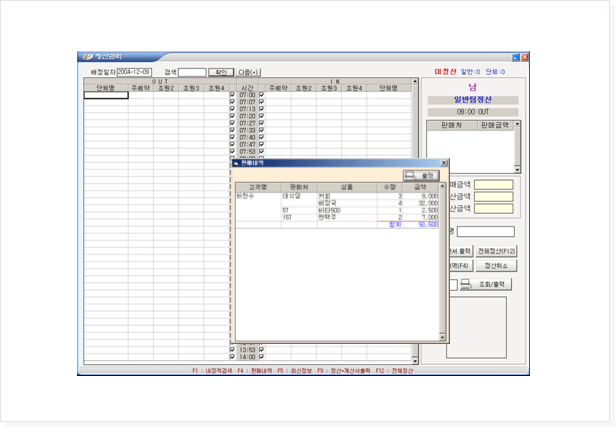The image size is (615, 427).
Task: Click the 전체정산(F12) button
Action: coord(495,250)
